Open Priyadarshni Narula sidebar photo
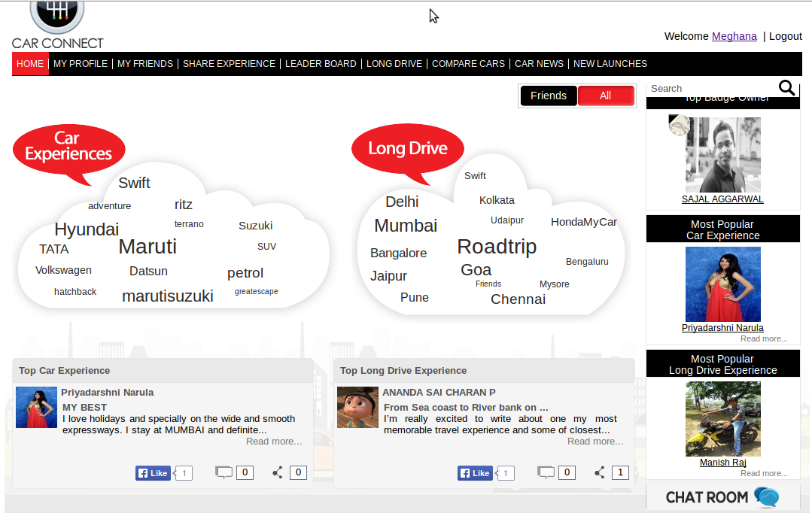Viewport: 812px width, 513px height. click(x=723, y=284)
